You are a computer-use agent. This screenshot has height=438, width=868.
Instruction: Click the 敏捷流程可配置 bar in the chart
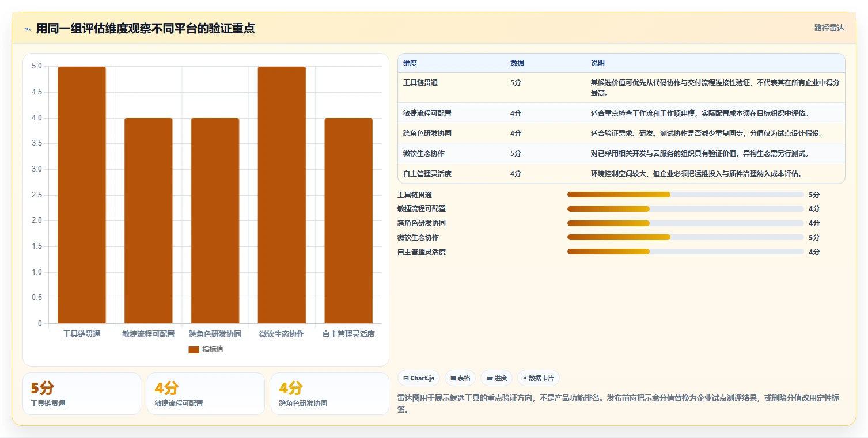[149, 220]
